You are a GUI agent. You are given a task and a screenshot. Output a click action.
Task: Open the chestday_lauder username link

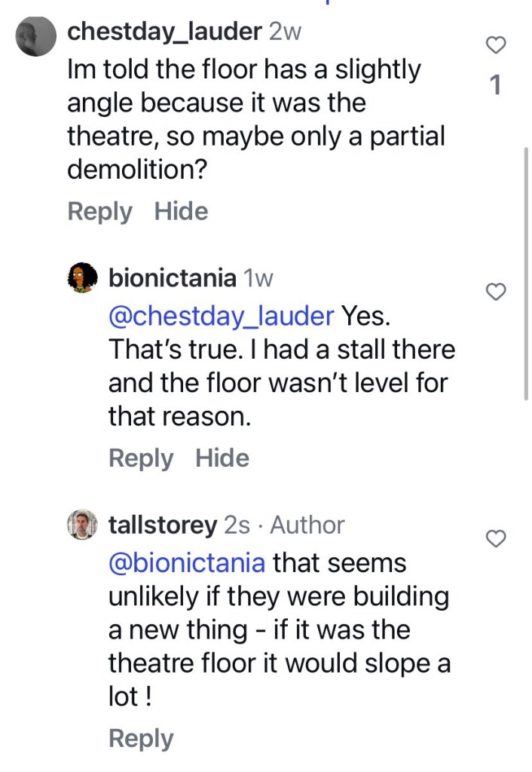(x=164, y=32)
